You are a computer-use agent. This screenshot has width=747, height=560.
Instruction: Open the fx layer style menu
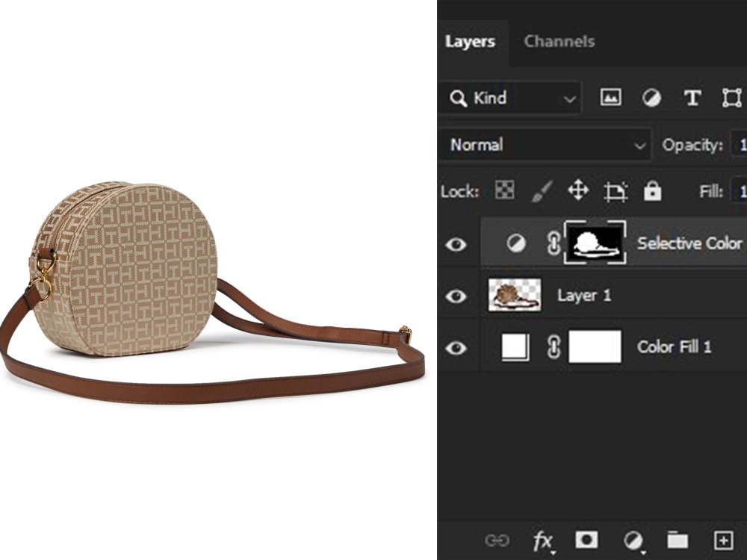tap(542, 541)
